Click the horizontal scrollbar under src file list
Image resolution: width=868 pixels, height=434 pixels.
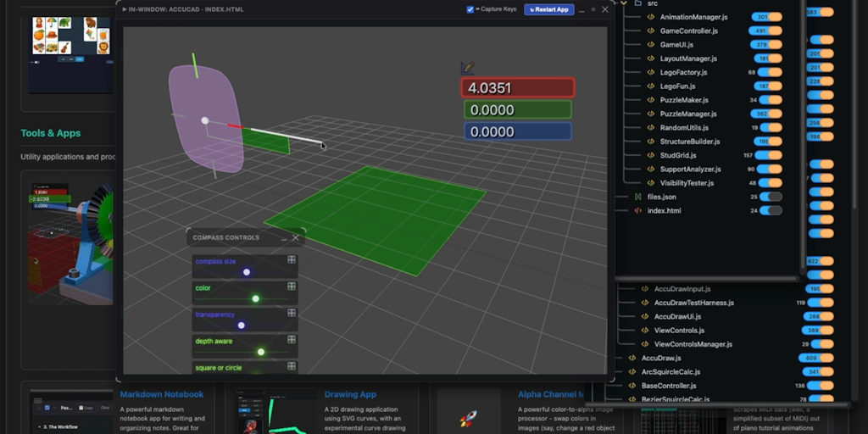709,278
